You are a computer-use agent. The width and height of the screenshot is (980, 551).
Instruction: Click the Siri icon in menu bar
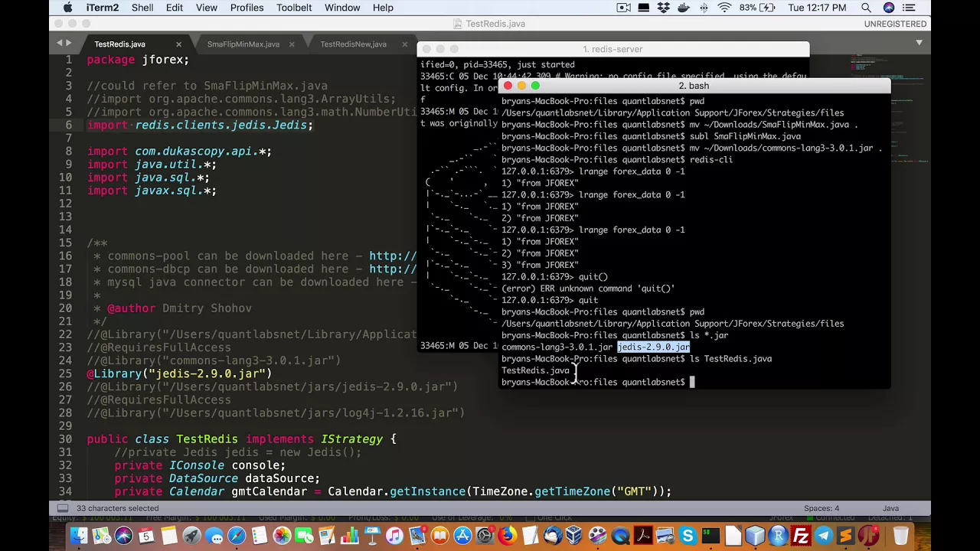[889, 8]
